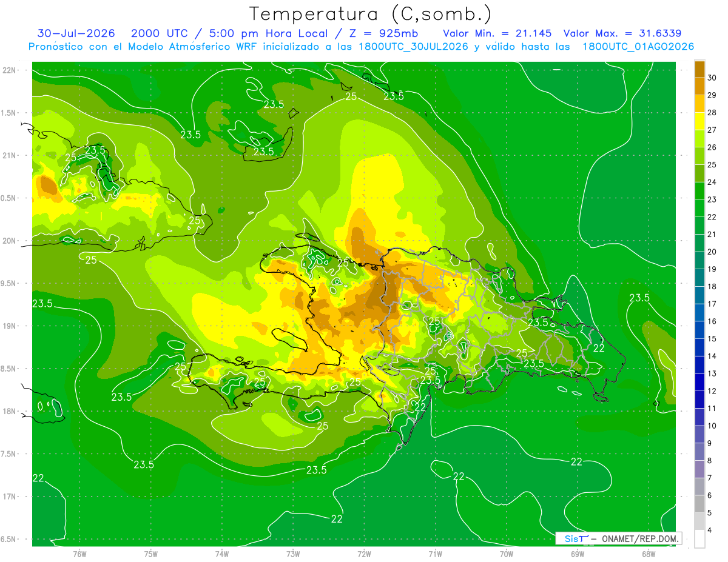Click the color scale label "20"
The height and width of the screenshot is (562, 728).
[x=712, y=252]
